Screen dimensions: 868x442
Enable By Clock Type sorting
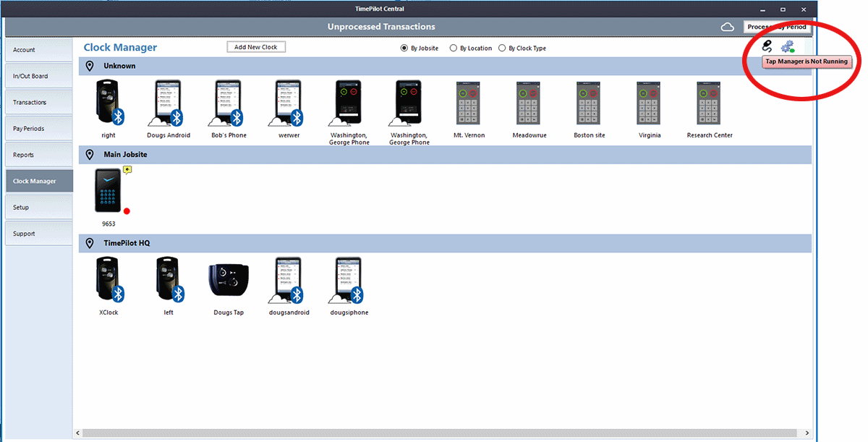(x=503, y=48)
